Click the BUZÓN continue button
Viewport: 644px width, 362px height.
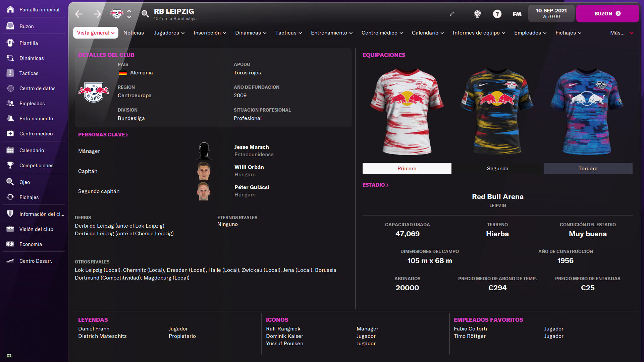coord(607,13)
